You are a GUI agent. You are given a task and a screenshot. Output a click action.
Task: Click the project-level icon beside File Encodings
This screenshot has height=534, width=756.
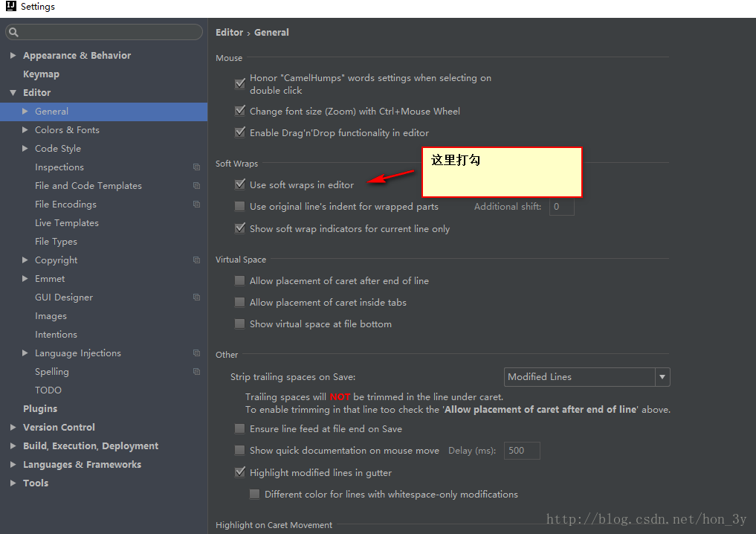click(x=196, y=204)
